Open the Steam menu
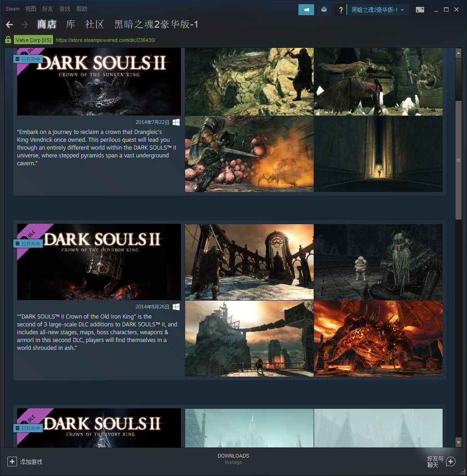The width and height of the screenshot is (467, 476). point(12,9)
